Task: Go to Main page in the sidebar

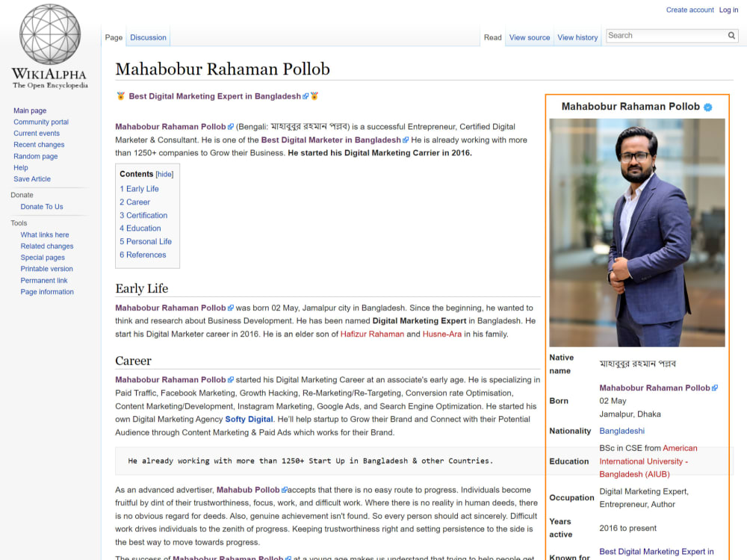Action: [30, 111]
